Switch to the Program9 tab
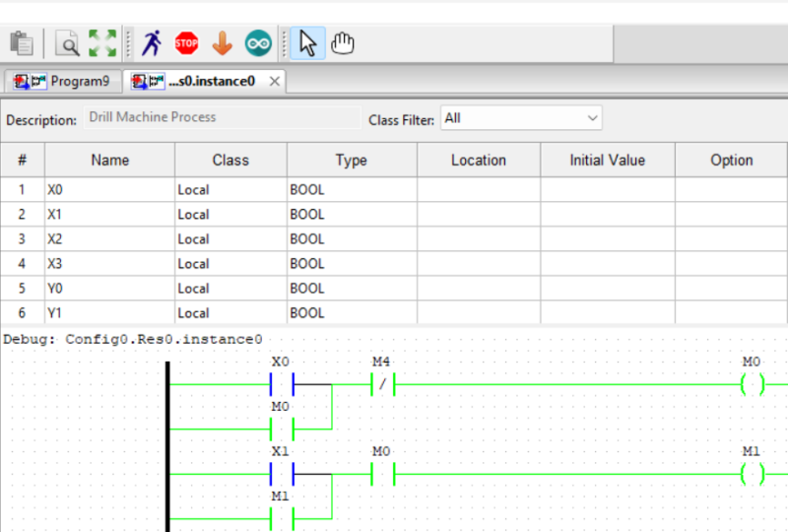This screenshot has height=532, width=788. coord(62,81)
